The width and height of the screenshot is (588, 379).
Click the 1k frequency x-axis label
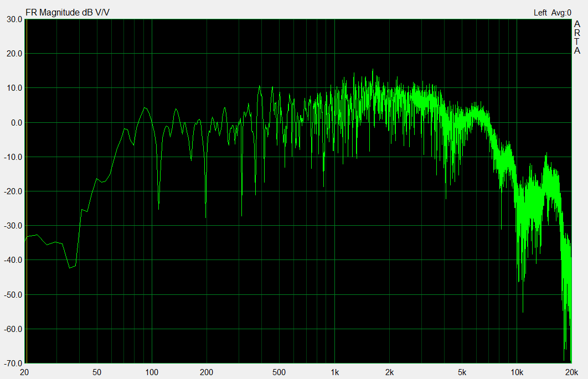[335, 372]
